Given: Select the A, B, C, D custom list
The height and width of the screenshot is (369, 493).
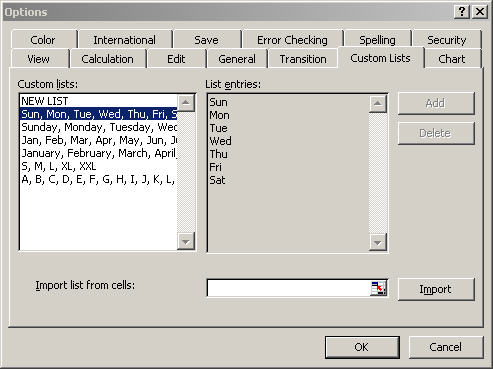Looking at the screenshot, I should click(98, 179).
